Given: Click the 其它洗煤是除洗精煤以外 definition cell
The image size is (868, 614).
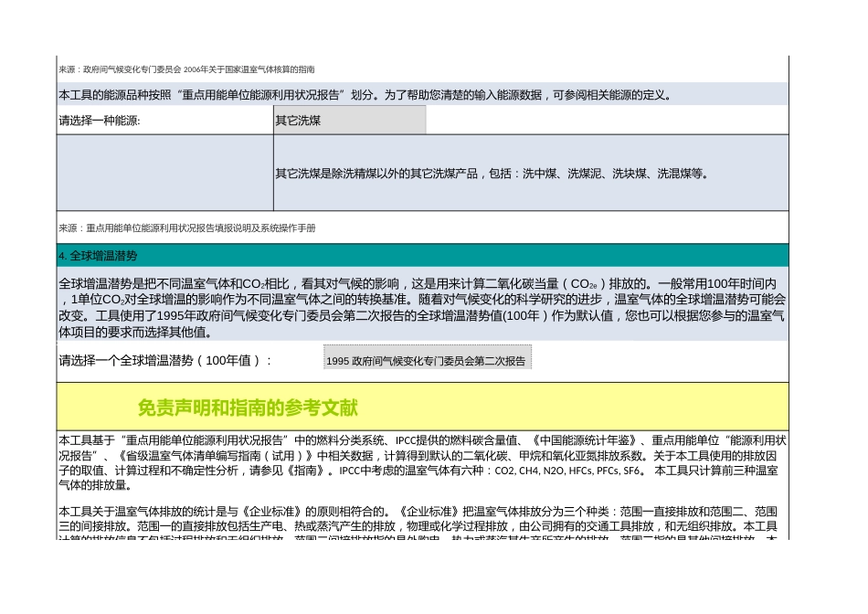Looking at the screenshot, I should (531, 174).
